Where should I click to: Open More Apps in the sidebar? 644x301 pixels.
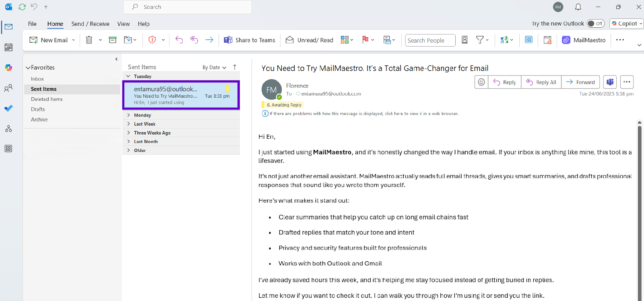[8, 149]
